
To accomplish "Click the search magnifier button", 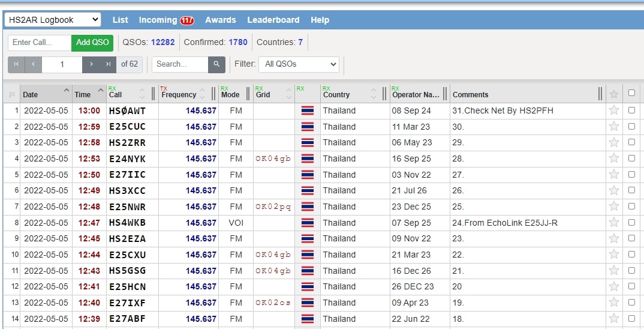I will tap(216, 64).
